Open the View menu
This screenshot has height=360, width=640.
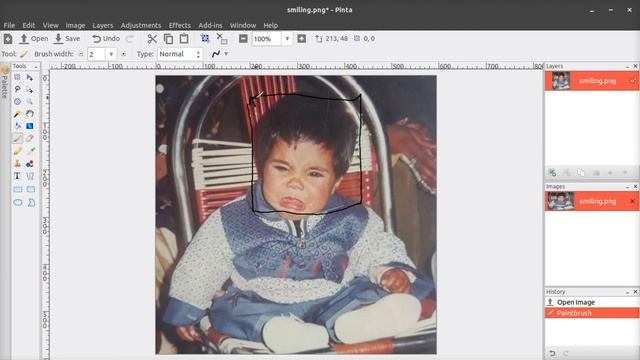[51, 25]
